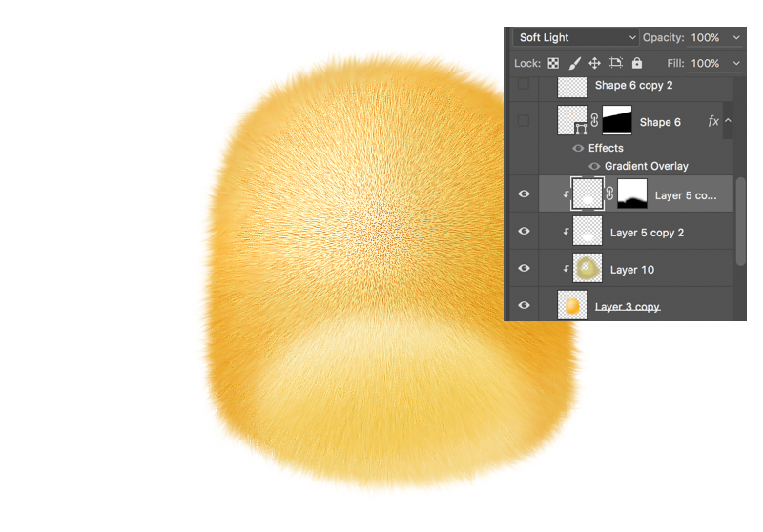763x532 pixels.
Task: Hide the Layer 10 layer
Action: [524, 269]
